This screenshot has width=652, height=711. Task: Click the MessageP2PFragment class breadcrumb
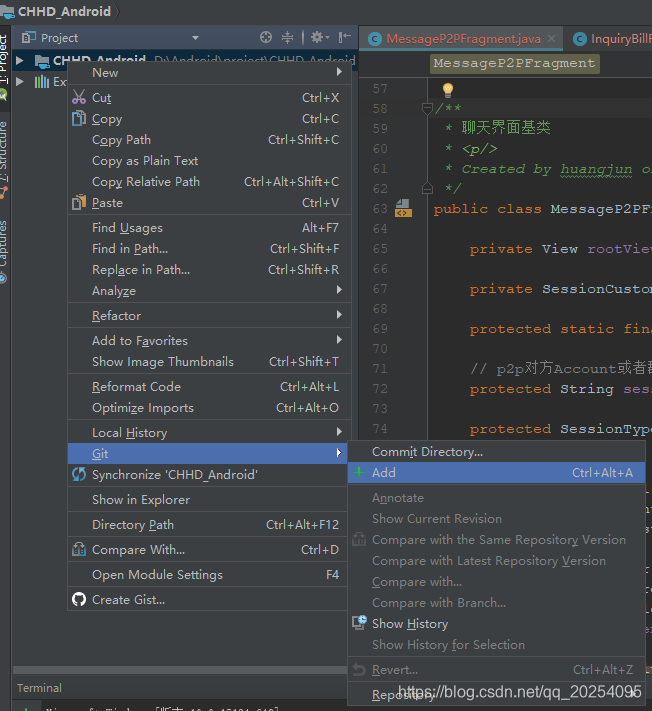(514, 63)
